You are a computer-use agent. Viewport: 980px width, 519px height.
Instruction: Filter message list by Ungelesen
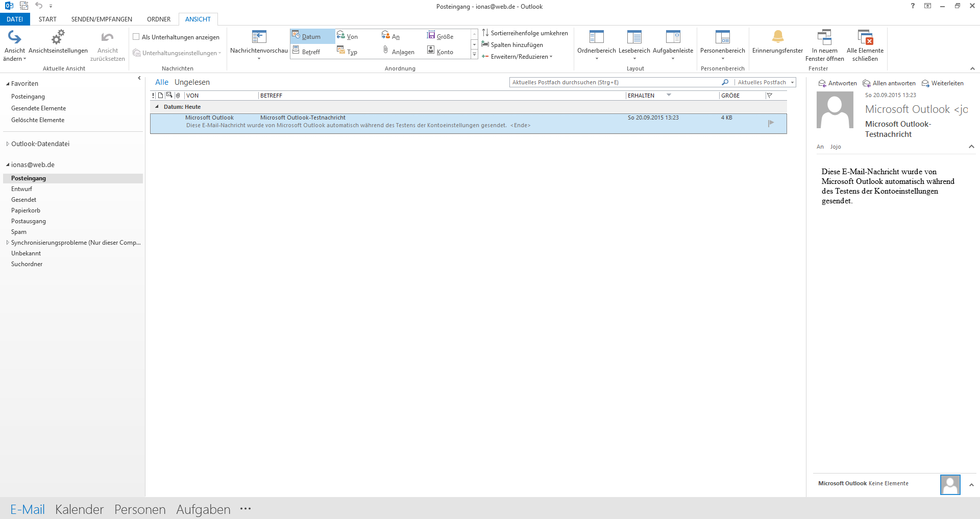pyautogui.click(x=192, y=82)
